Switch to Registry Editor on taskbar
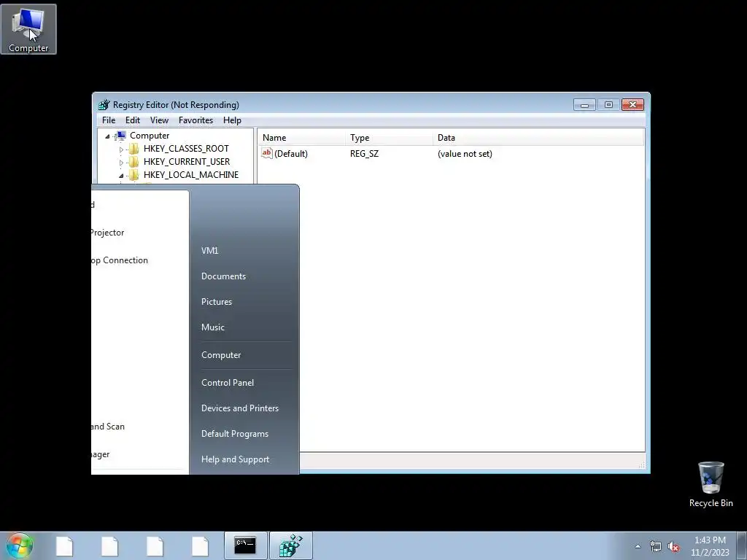This screenshot has width=747, height=560. point(291,545)
